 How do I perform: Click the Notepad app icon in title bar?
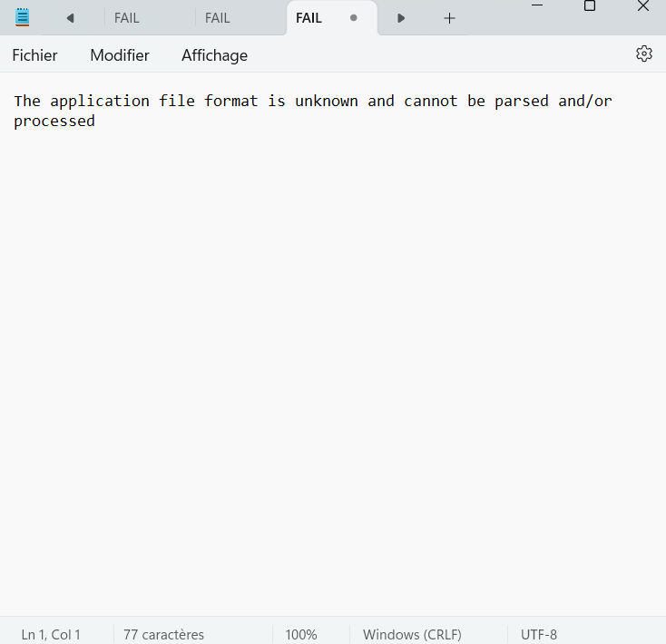pyautogui.click(x=23, y=17)
